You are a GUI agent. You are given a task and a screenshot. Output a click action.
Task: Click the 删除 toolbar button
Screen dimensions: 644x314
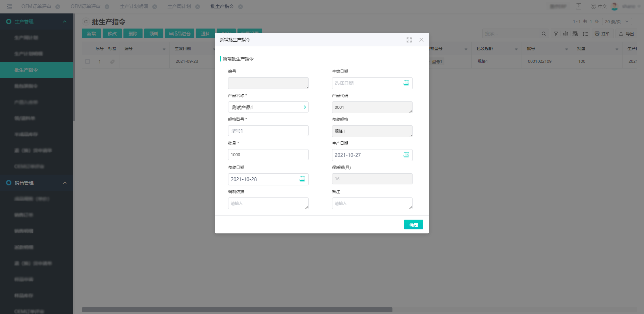[x=133, y=34]
